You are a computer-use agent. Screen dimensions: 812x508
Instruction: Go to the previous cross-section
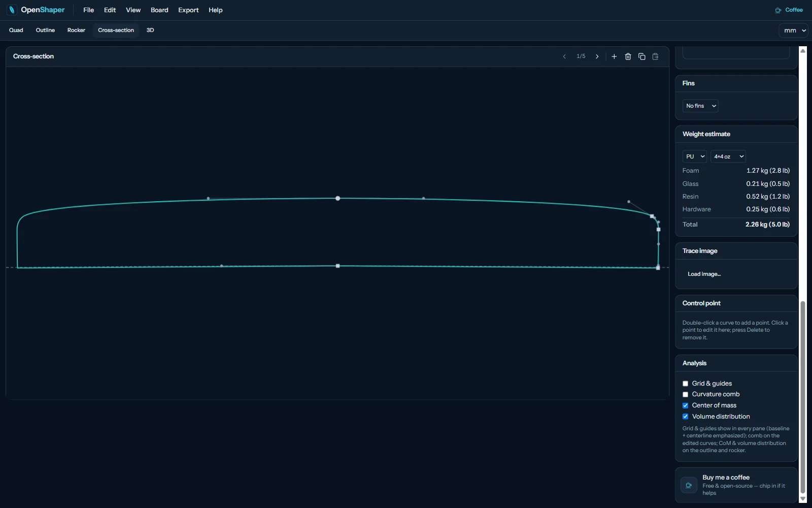point(564,56)
